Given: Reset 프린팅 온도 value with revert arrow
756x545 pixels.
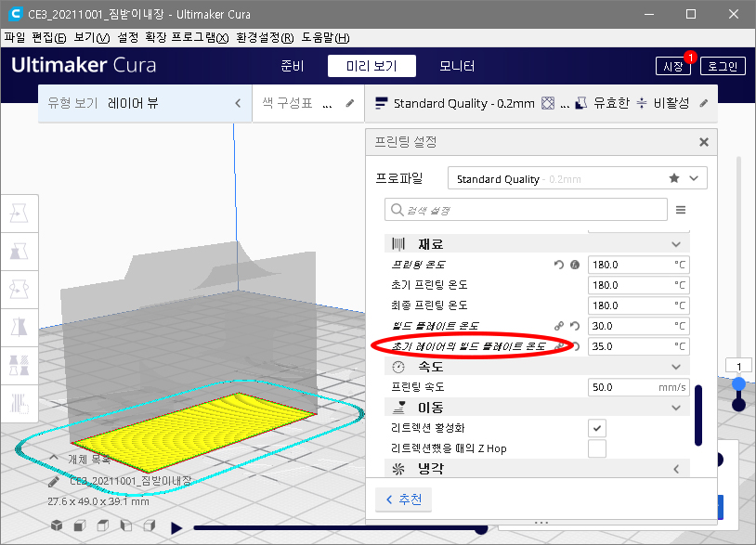Looking at the screenshot, I should [x=559, y=265].
